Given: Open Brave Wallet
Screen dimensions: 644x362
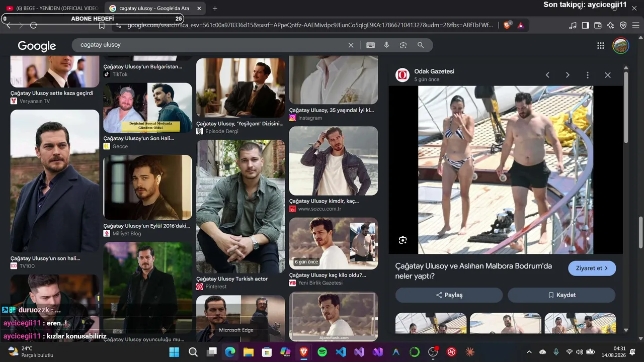Looking at the screenshot, I should click(x=598, y=25).
